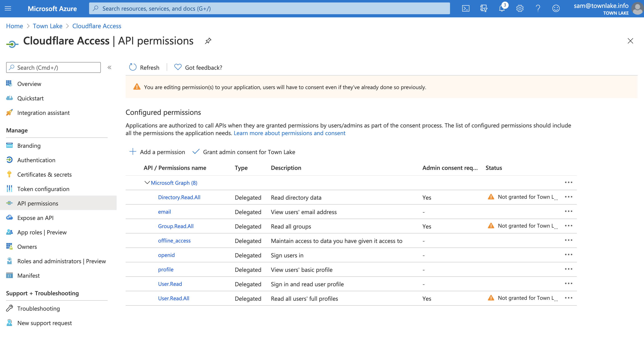644x358 pixels.
Task: Navigate to Authentication section
Action: (36, 160)
